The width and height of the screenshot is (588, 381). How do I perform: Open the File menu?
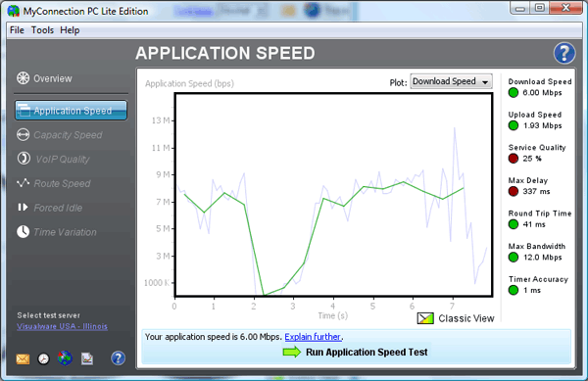pyautogui.click(x=17, y=30)
